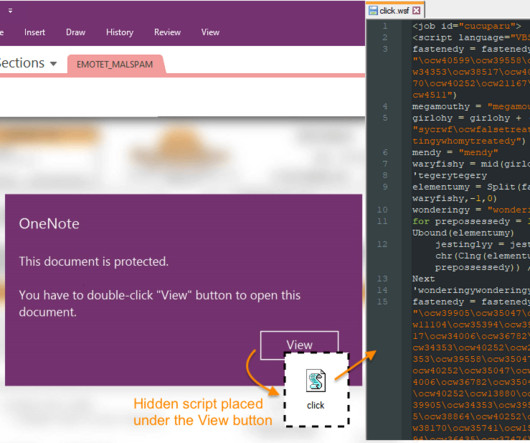The width and height of the screenshot is (530, 443).
Task: Close the click.wsf editor tab
Action: point(417,10)
